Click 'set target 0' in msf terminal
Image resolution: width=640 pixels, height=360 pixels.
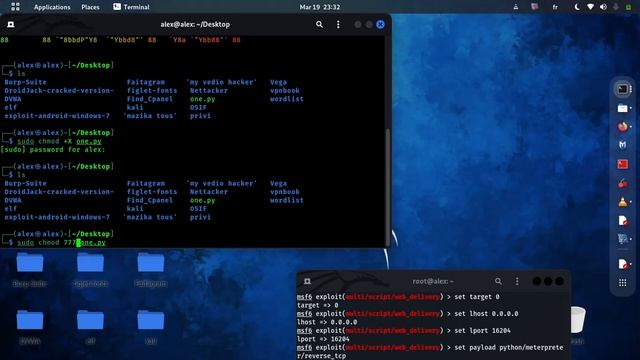[x=477, y=297]
